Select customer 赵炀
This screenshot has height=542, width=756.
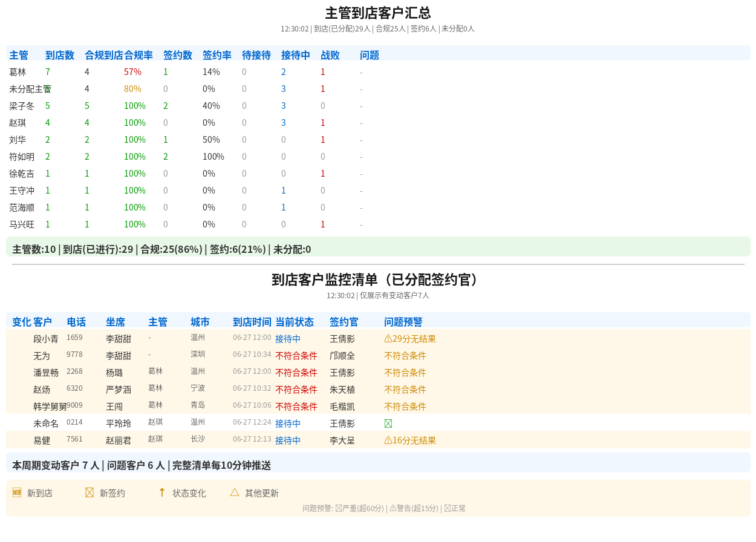42,390
